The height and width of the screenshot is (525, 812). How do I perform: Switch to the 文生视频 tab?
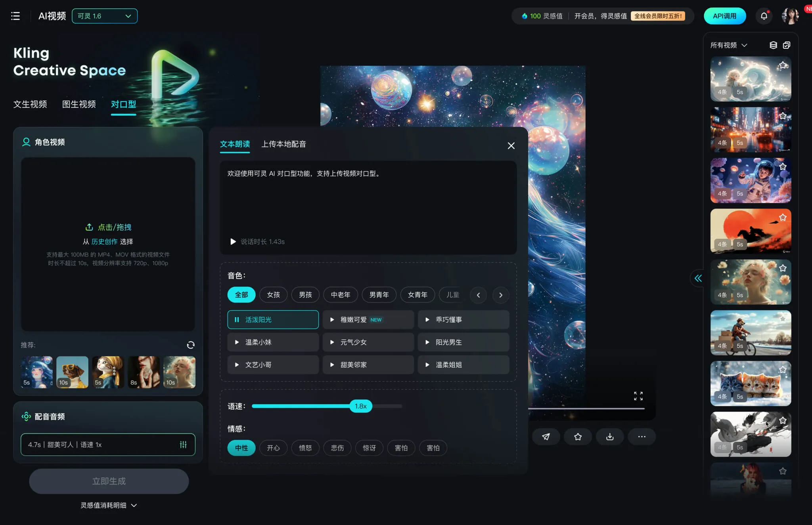pyautogui.click(x=31, y=104)
